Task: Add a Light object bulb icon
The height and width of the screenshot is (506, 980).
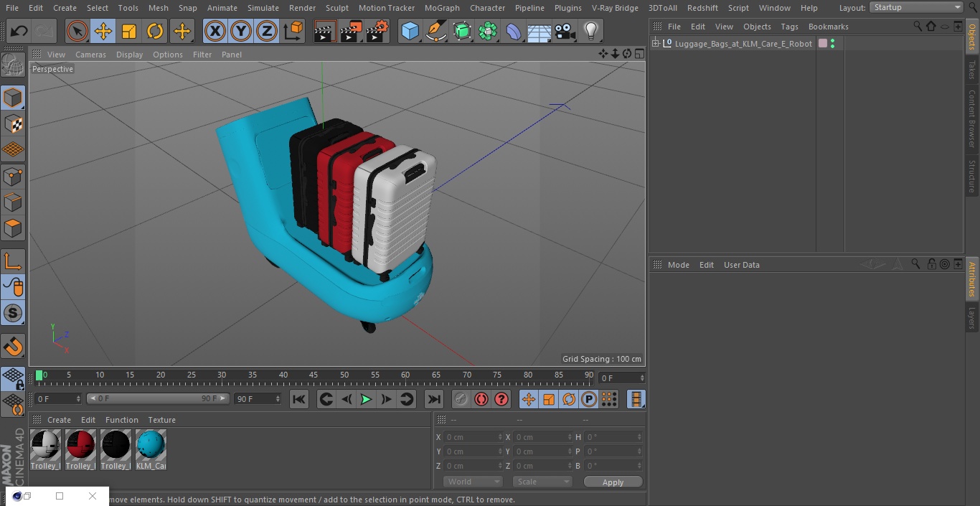Action: pyautogui.click(x=590, y=31)
